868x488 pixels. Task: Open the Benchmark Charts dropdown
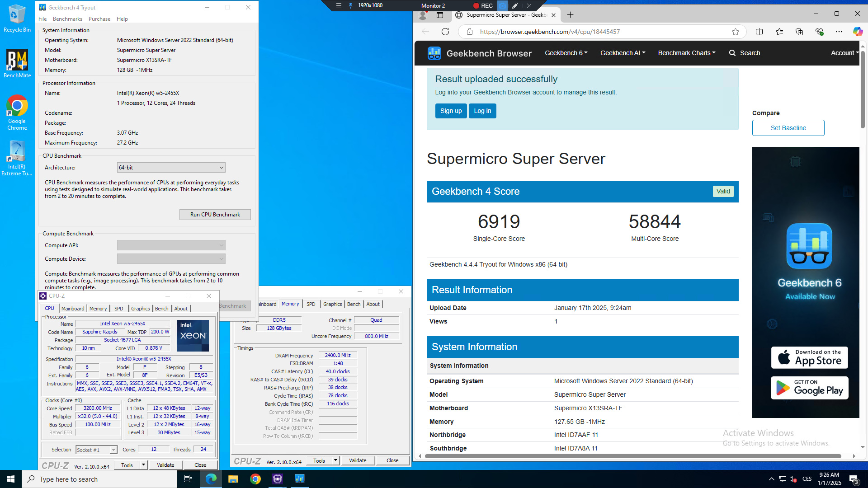click(687, 53)
